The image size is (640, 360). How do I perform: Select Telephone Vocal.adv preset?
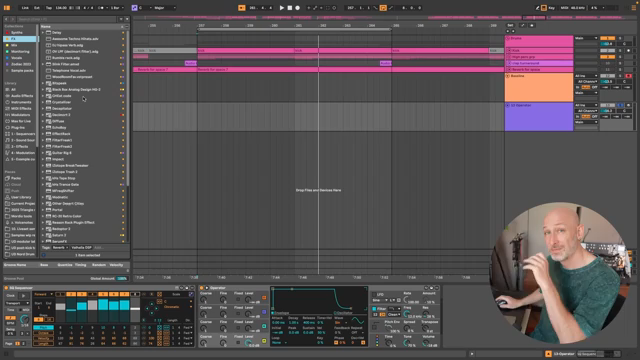pyautogui.click(x=69, y=71)
